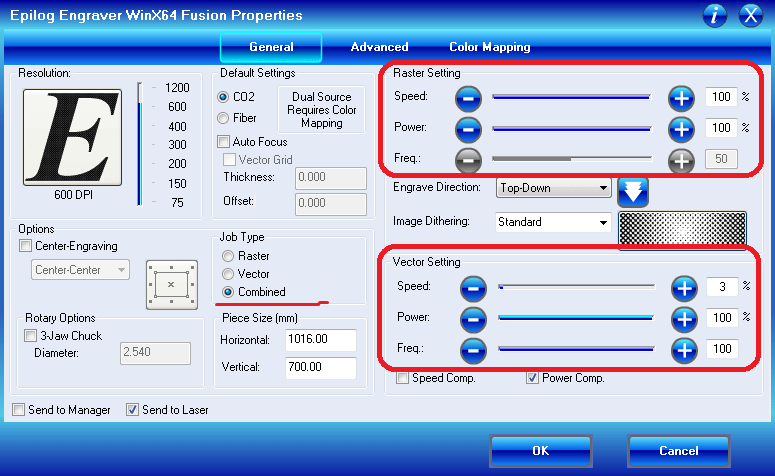Increase Vector Power with plus button
This screenshot has width=775, height=476.
point(684,320)
